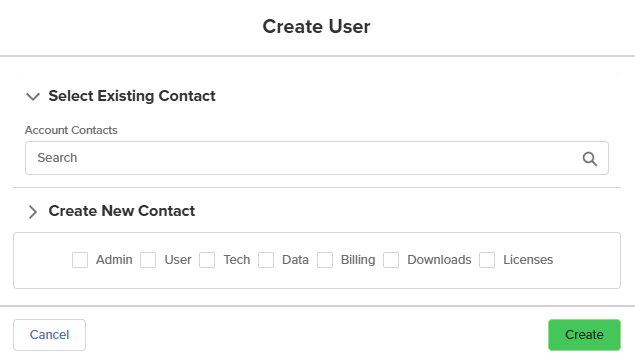Tick the User role checkbox
635x362 pixels.
(148, 260)
